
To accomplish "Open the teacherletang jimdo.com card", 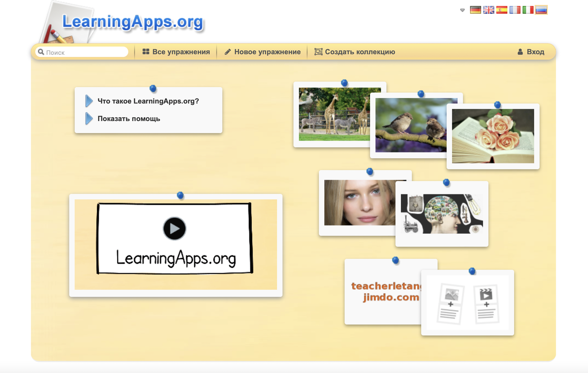I will pos(385,292).
